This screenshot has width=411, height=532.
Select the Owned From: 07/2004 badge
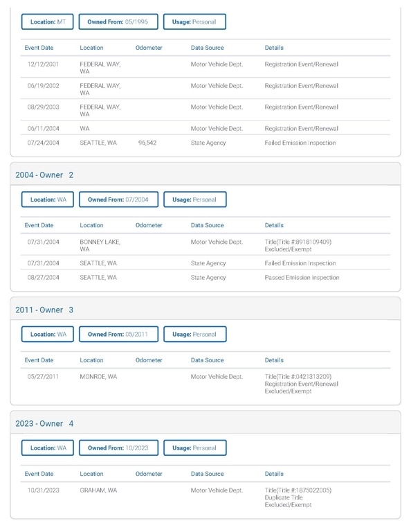click(x=118, y=199)
